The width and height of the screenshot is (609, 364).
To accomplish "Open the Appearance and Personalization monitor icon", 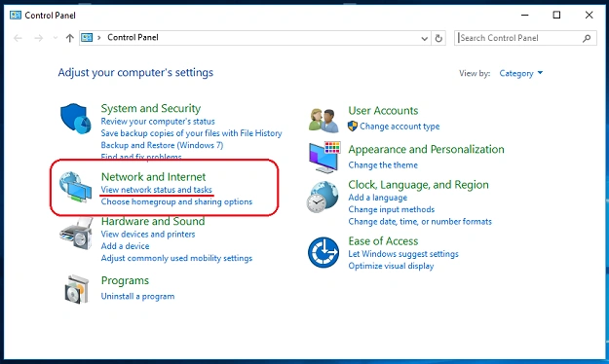I will [x=324, y=157].
